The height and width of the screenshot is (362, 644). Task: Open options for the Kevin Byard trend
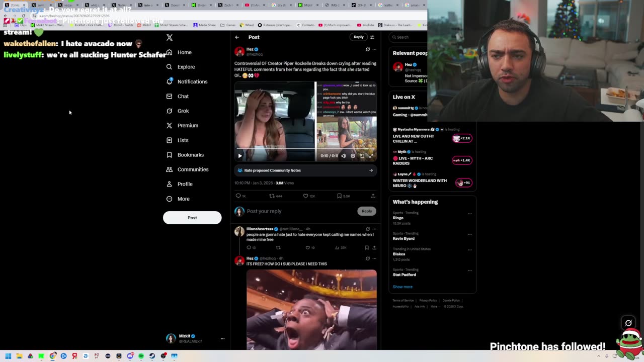[x=470, y=234]
